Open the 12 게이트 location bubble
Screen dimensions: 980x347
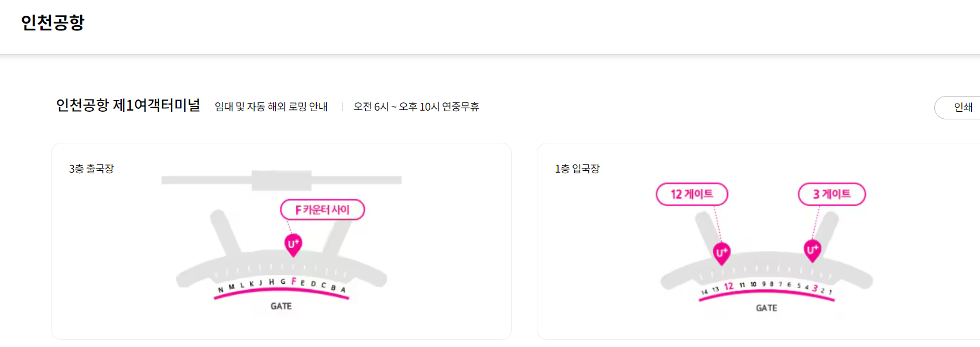tap(693, 194)
